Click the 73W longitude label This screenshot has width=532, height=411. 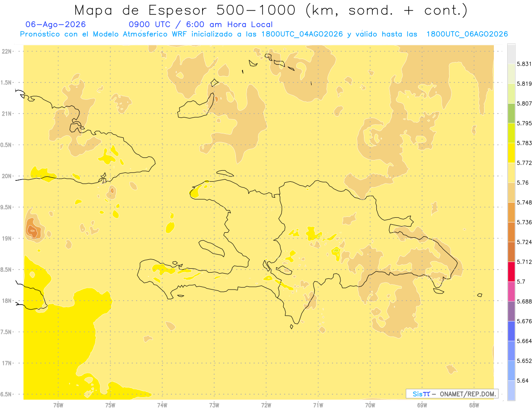click(x=214, y=405)
